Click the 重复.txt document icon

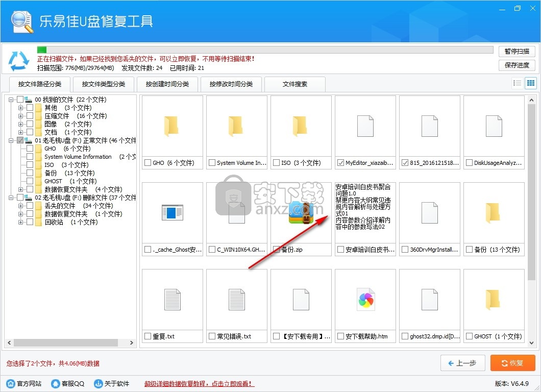pos(173,300)
